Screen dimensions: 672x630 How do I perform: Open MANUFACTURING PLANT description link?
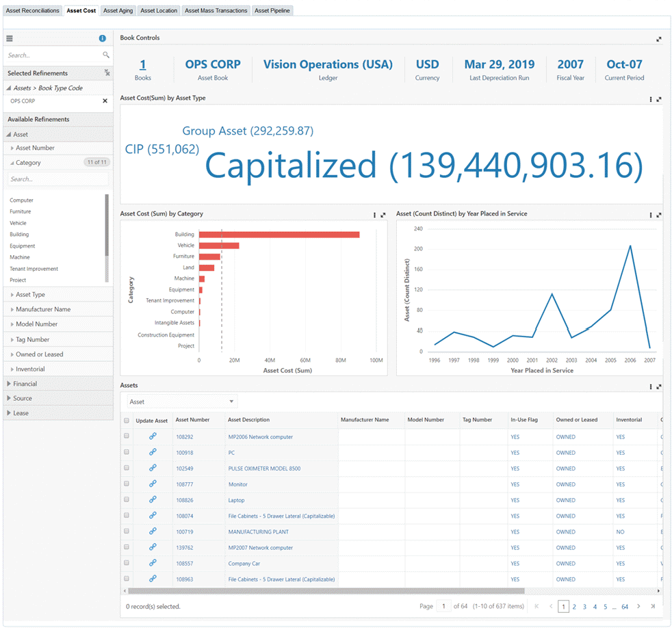coord(259,532)
